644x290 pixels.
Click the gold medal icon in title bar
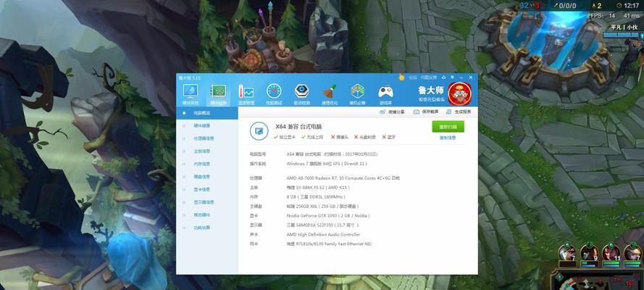point(401,78)
